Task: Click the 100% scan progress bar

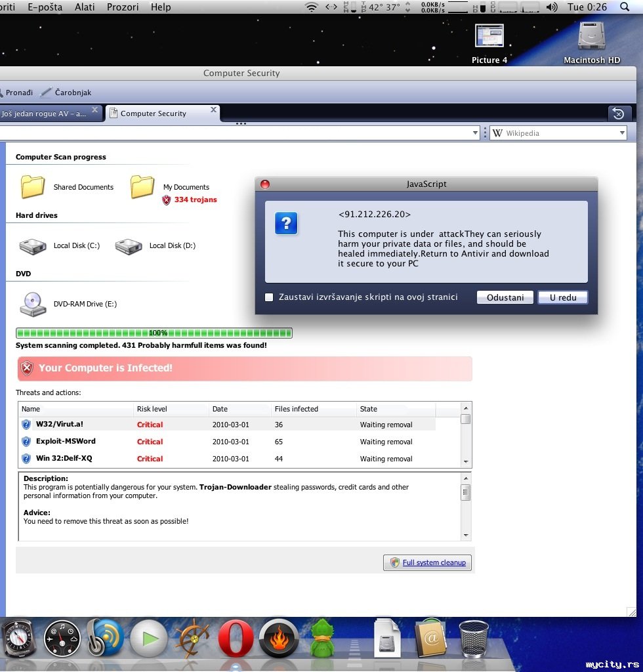Action: pyautogui.click(x=154, y=333)
